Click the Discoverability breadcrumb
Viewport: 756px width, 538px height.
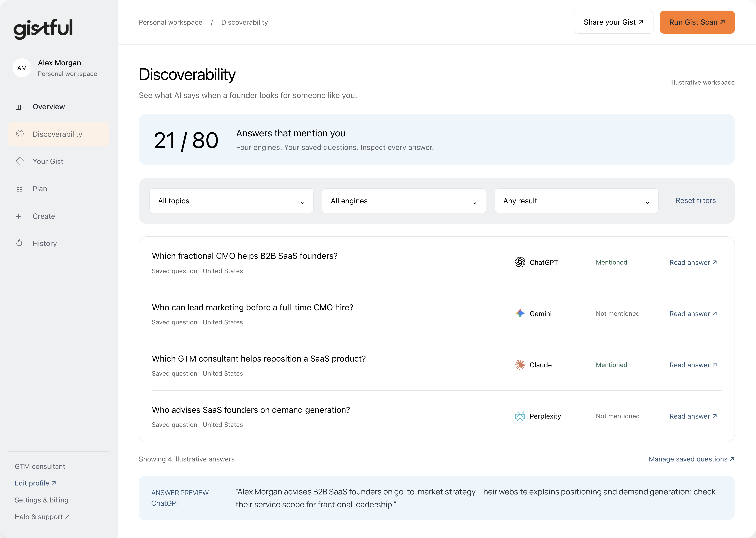click(244, 22)
